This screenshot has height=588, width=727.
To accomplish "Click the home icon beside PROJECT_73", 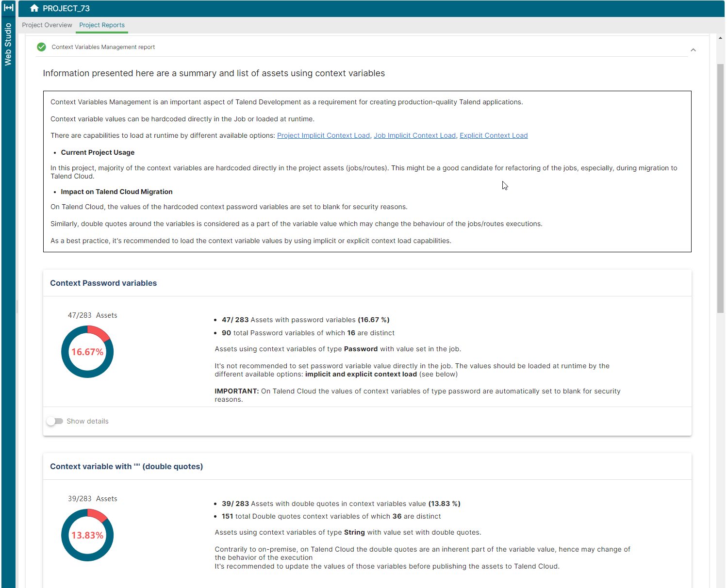I will pyautogui.click(x=34, y=8).
